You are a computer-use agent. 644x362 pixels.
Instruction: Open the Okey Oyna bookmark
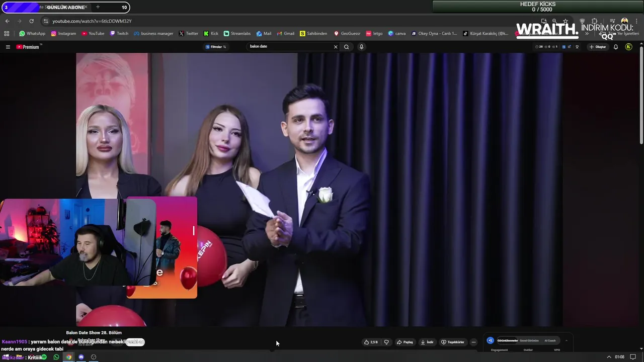point(434,34)
